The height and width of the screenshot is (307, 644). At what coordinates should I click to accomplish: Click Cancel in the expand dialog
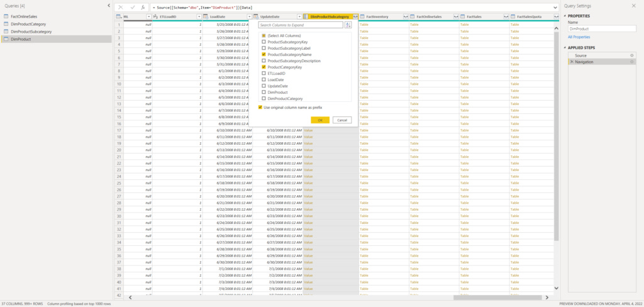342,120
